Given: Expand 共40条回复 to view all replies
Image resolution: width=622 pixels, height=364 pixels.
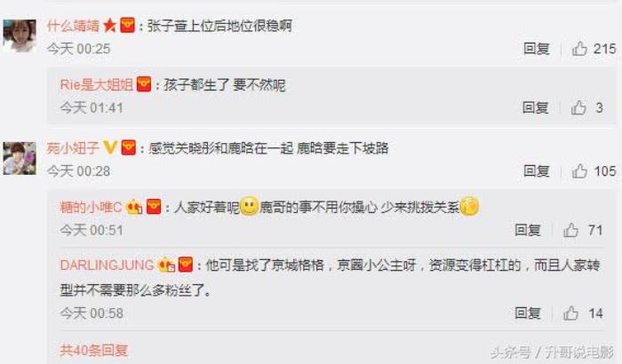Looking at the screenshot, I should tap(94, 351).
